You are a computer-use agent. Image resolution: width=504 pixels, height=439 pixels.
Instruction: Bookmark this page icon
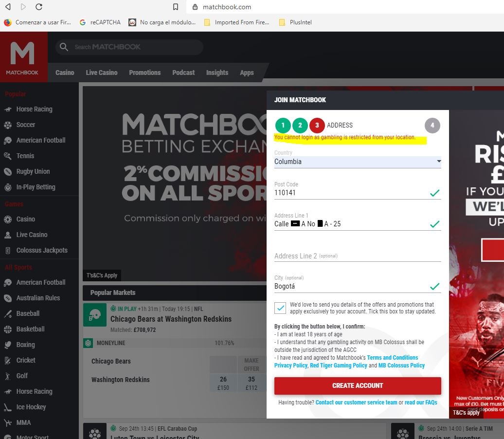tap(176, 7)
